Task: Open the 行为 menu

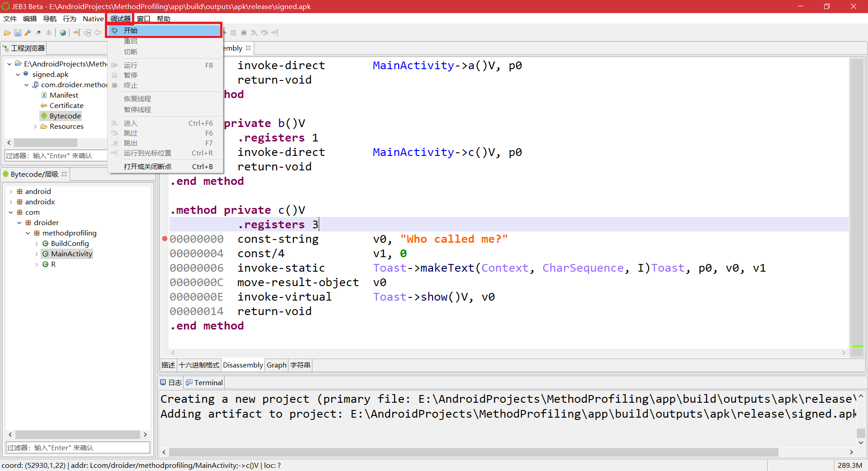Action: [x=70, y=19]
